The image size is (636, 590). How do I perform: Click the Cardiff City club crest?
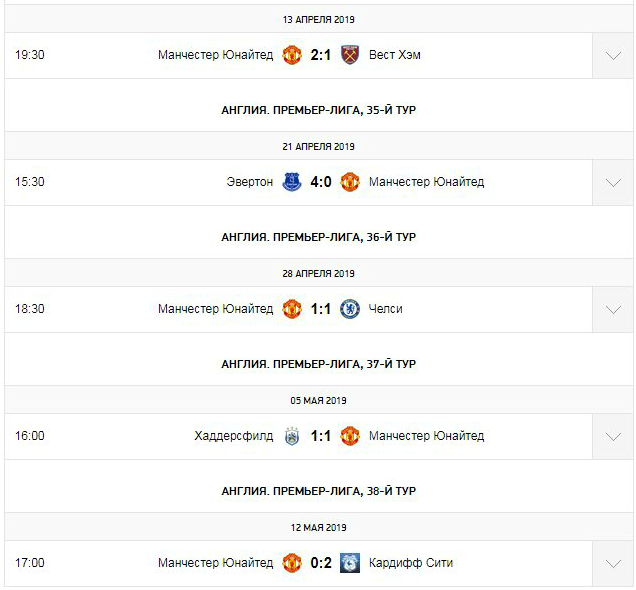tap(350, 563)
